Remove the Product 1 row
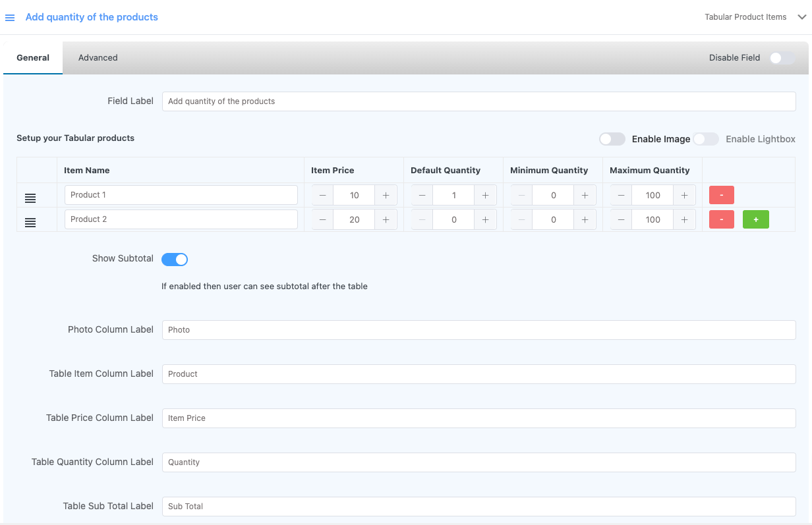 [722, 195]
